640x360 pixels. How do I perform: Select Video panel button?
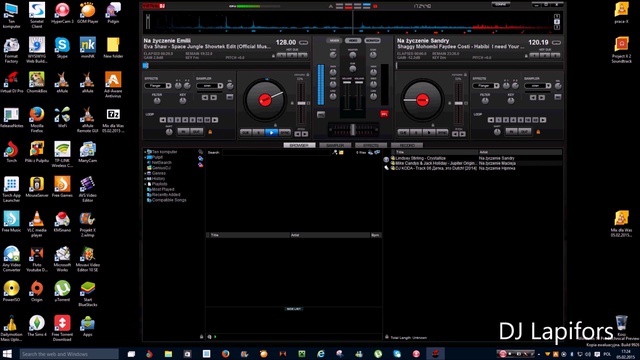point(353,40)
